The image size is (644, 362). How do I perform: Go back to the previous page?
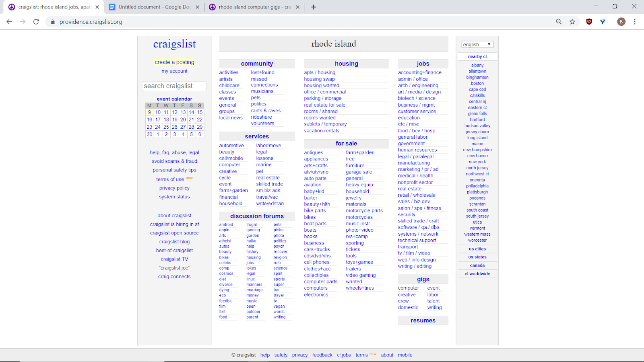[x=9, y=22]
